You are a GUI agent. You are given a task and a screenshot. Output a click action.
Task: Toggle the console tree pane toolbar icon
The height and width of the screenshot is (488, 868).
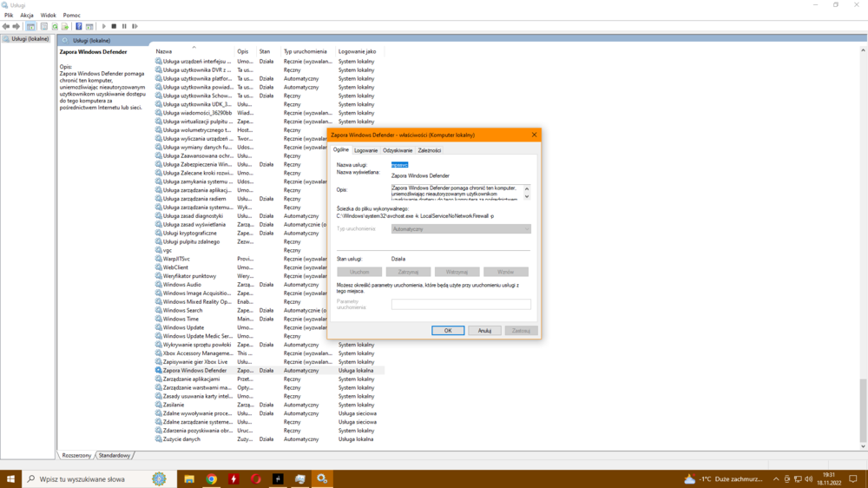30,26
